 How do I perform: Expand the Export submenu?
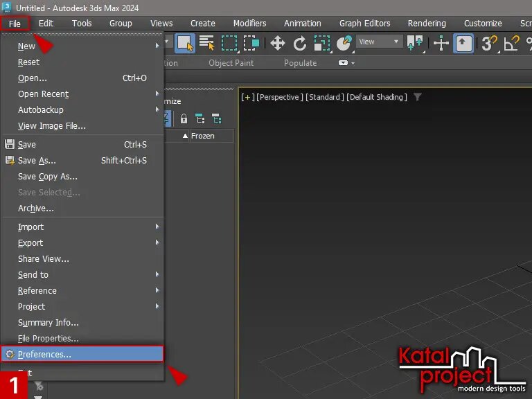pyautogui.click(x=82, y=243)
